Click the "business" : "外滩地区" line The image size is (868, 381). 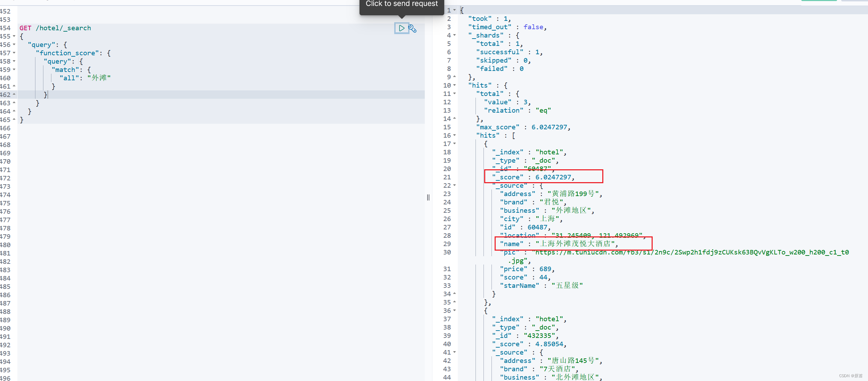pos(547,210)
